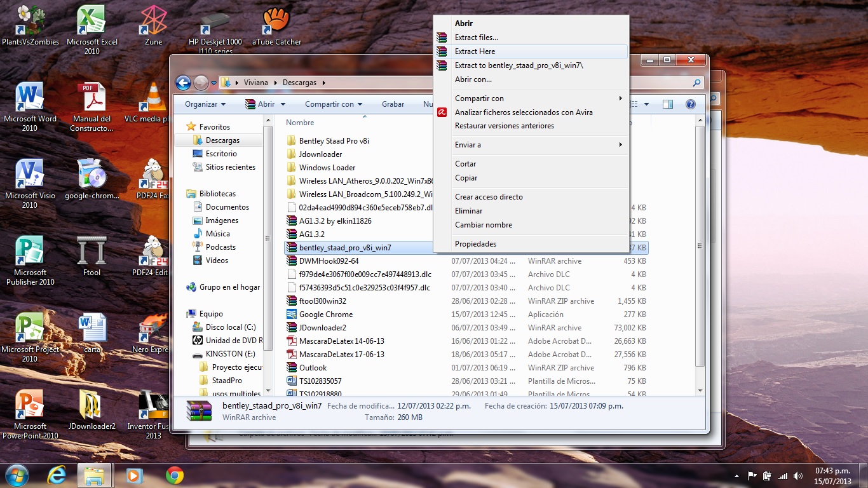
Task: Open the Compartir con toolbar dropdown
Action: click(x=334, y=104)
